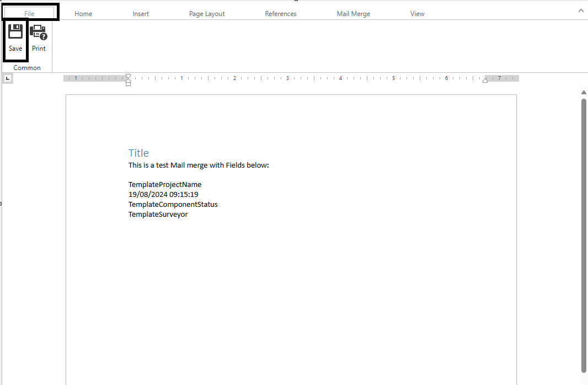
Task: Switch to the View tab
Action: [418, 14]
